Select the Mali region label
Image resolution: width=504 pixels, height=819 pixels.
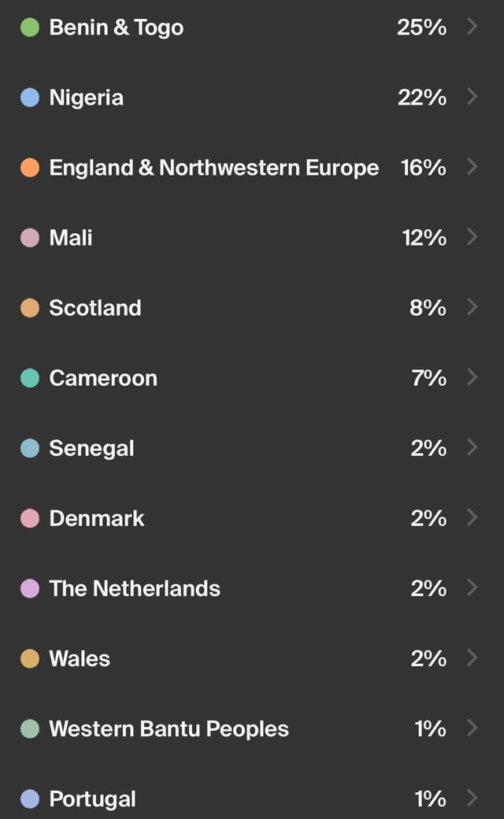point(71,238)
